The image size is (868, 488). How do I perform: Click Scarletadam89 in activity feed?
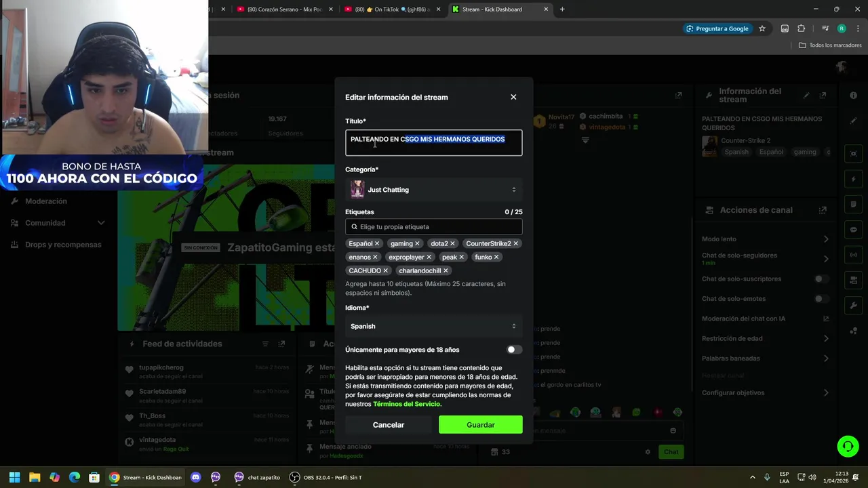[x=163, y=392]
